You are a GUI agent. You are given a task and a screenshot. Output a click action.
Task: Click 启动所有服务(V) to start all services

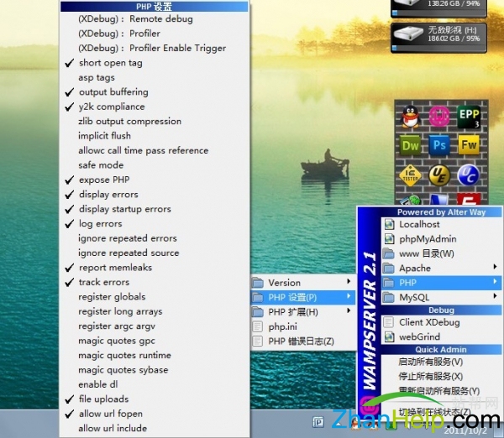click(430, 362)
